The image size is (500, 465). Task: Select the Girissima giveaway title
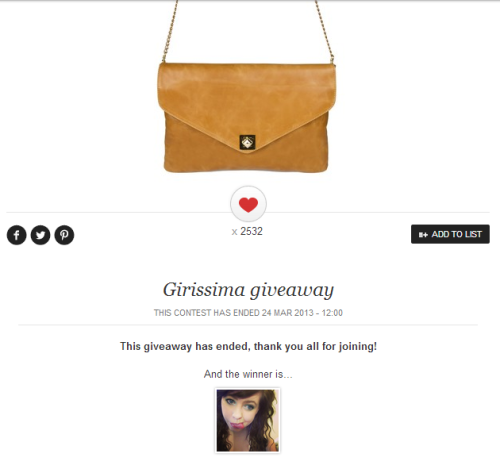[x=248, y=290]
